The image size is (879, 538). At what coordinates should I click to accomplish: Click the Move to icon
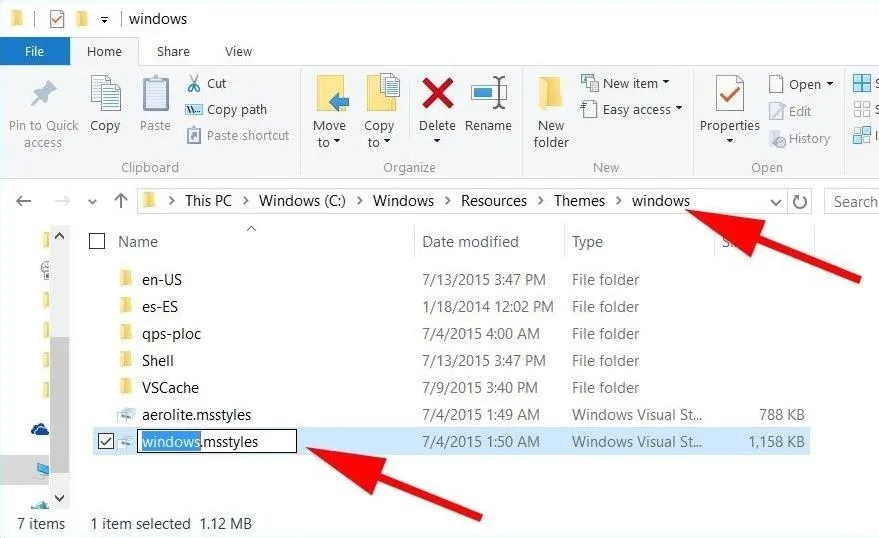[331, 93]
